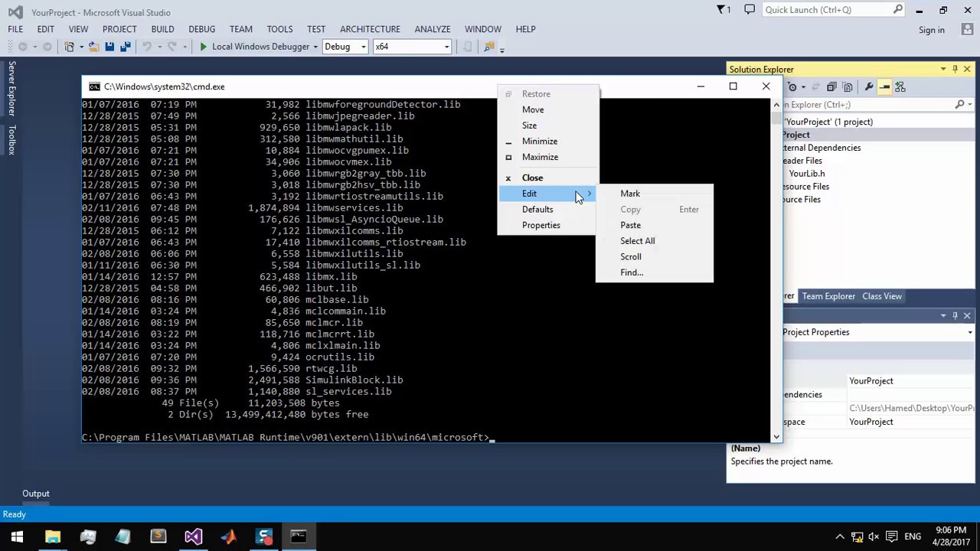Screen dimensions: 980x551
Task: Click the notifications flag icon
Action: (724, 10)
